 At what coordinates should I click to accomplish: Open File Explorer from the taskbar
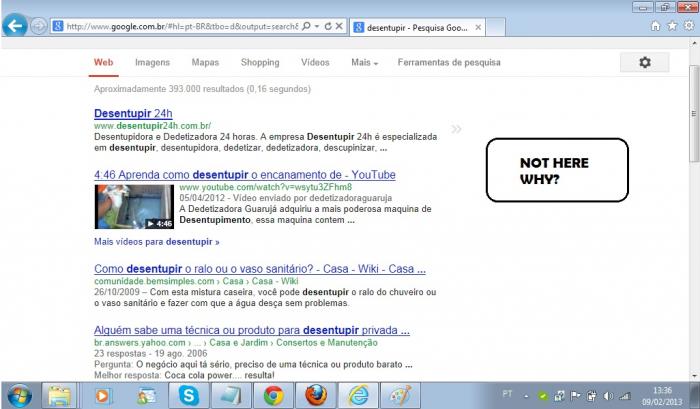click(59, 396)
